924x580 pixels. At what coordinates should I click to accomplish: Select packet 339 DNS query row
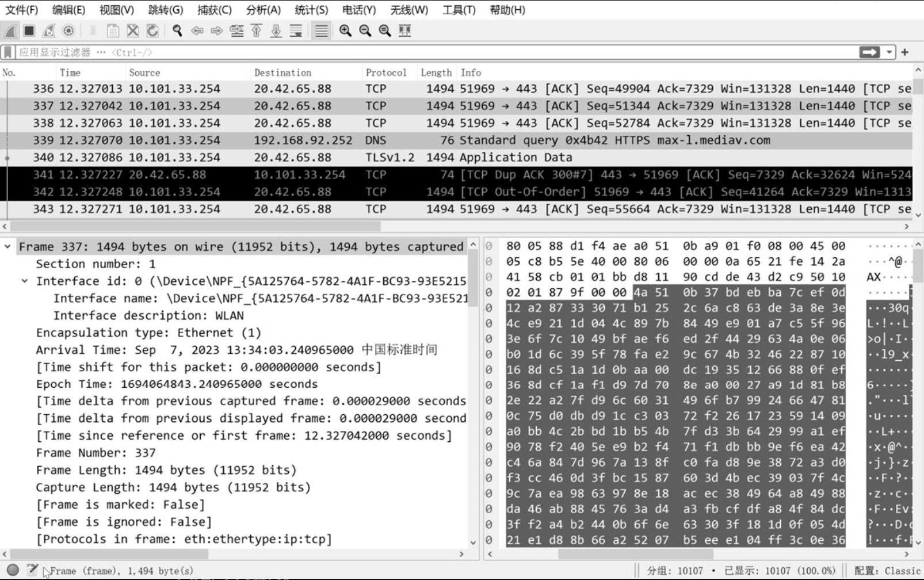click(x=456, y=140)
